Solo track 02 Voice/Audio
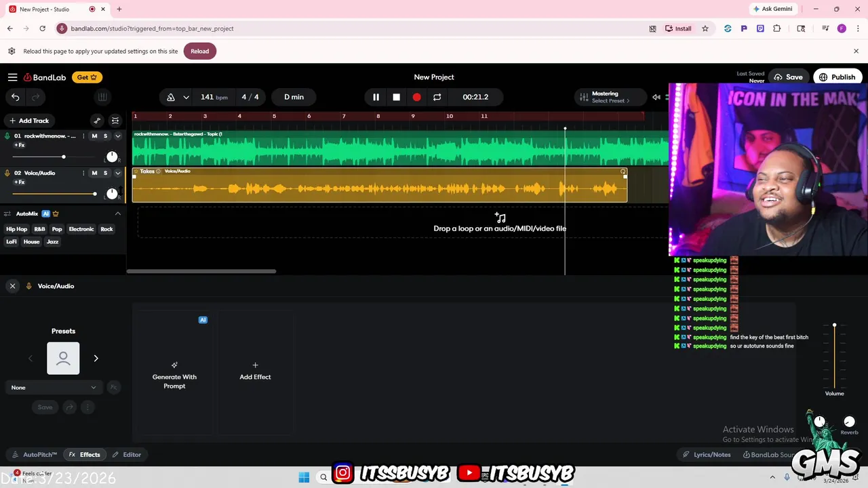Viewport: 868px width, 488px height. click(x=105, y=173)
